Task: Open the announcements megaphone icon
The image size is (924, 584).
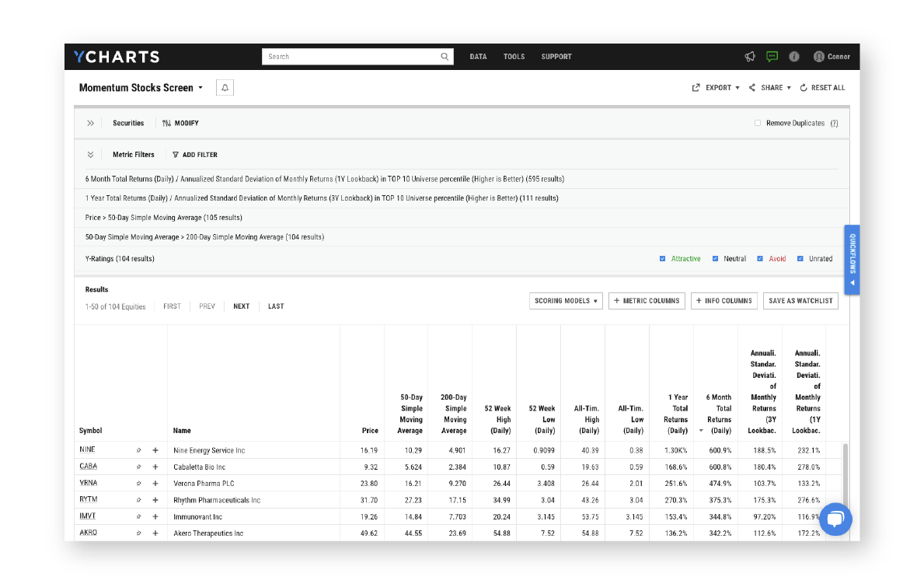Action: tap(750, 57)
